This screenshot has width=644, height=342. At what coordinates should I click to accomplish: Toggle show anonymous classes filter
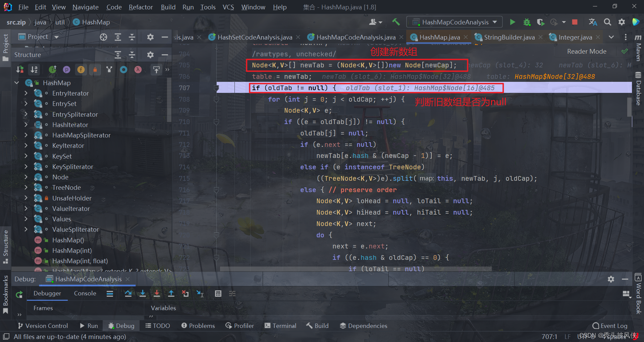(x=124, y=69)
